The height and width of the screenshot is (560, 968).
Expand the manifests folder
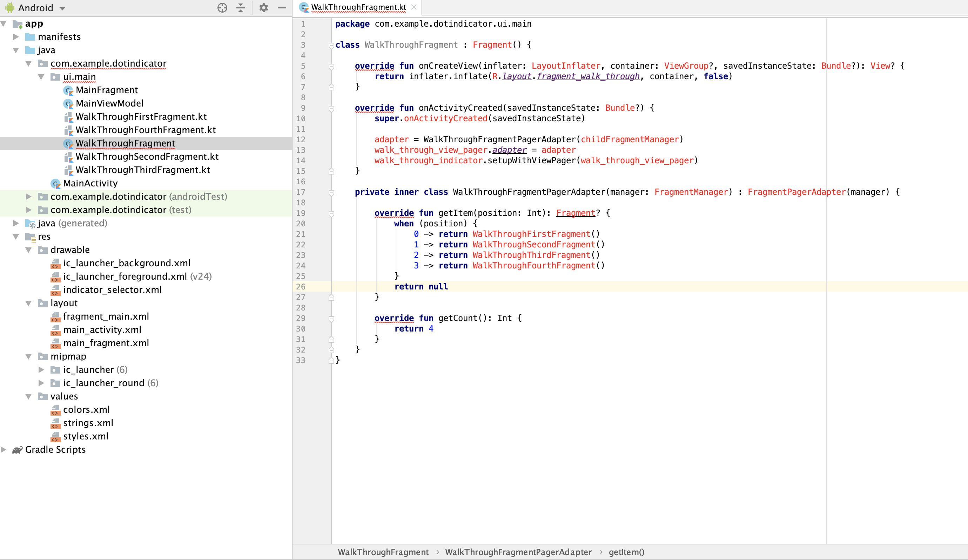tap(16, 37)
